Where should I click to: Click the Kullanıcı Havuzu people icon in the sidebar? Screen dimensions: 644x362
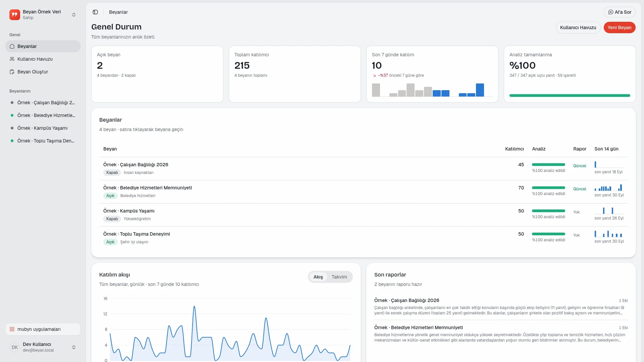click(12, 59)
